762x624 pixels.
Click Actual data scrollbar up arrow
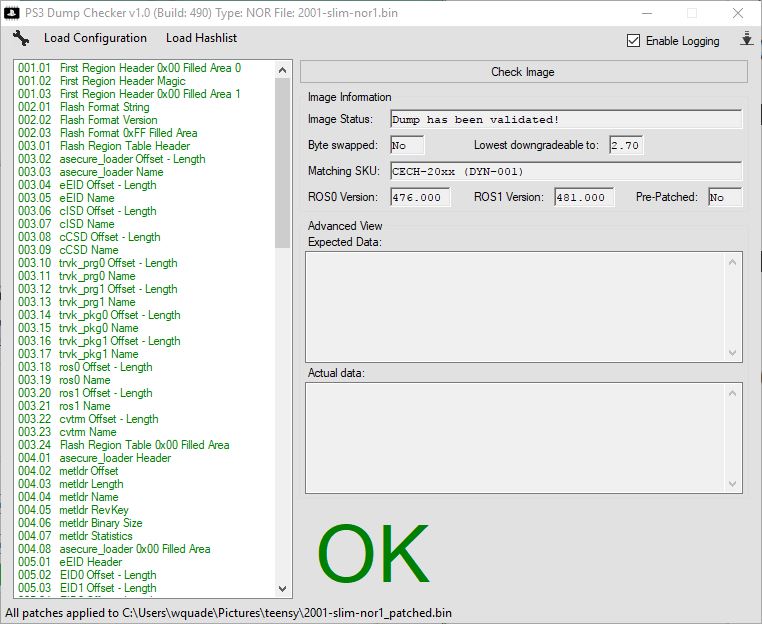(733, 393)
